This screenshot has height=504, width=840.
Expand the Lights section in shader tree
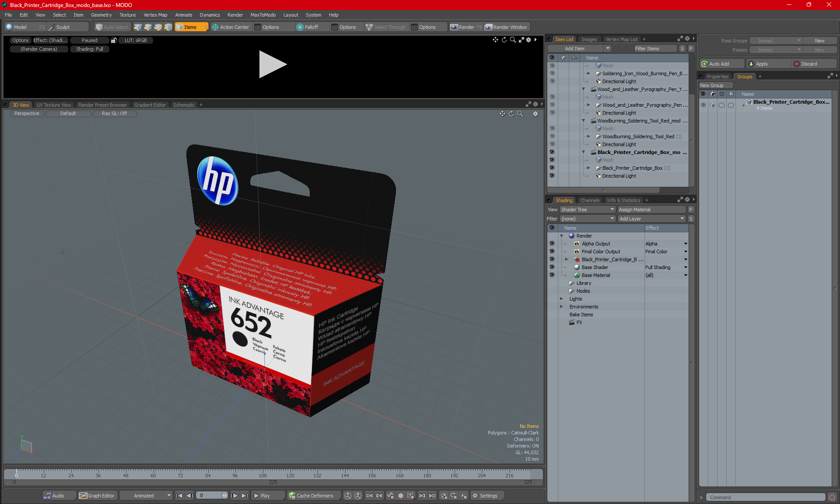pos(562,299)
